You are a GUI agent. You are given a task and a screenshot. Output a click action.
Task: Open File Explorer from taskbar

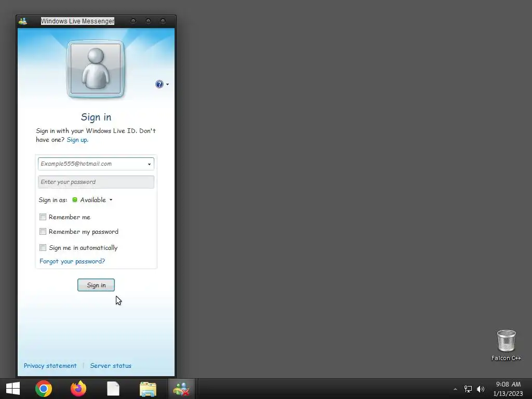[x=148, y=389]
